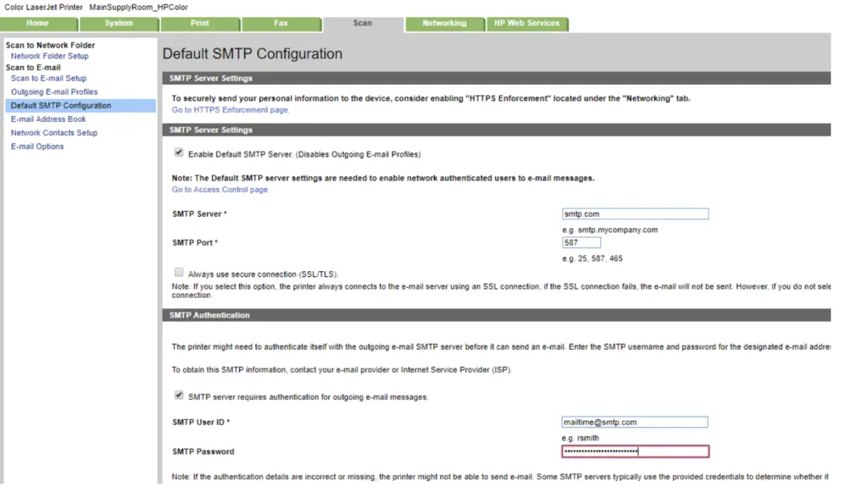Image resolution: width=868 pixels, height=492 pixels.
Task: Go to Network Contacts Setup
Action: tap(53, 132)
